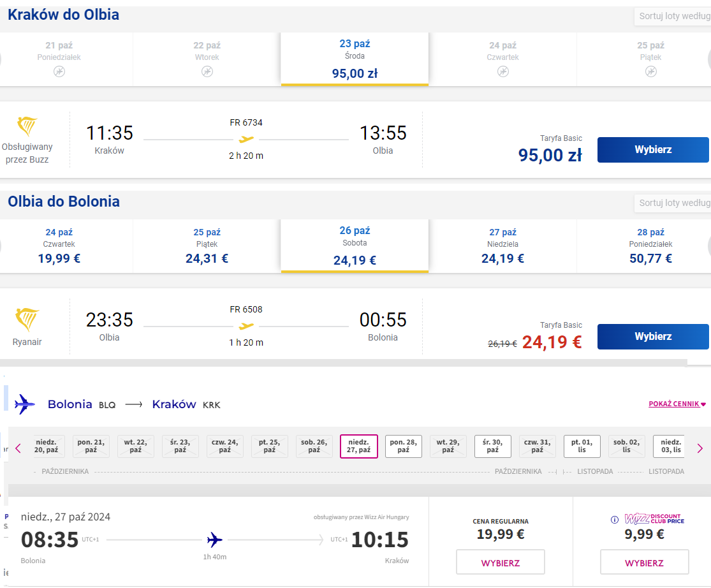This screenshot has height=588, width=711.
Task: Click the Ryanair logo beside flight FR 6508
Action: 27,319
